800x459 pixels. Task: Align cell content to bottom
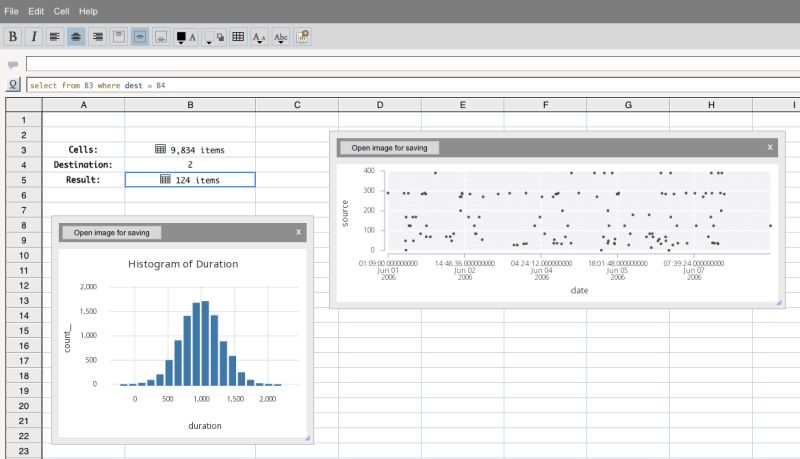161,37
